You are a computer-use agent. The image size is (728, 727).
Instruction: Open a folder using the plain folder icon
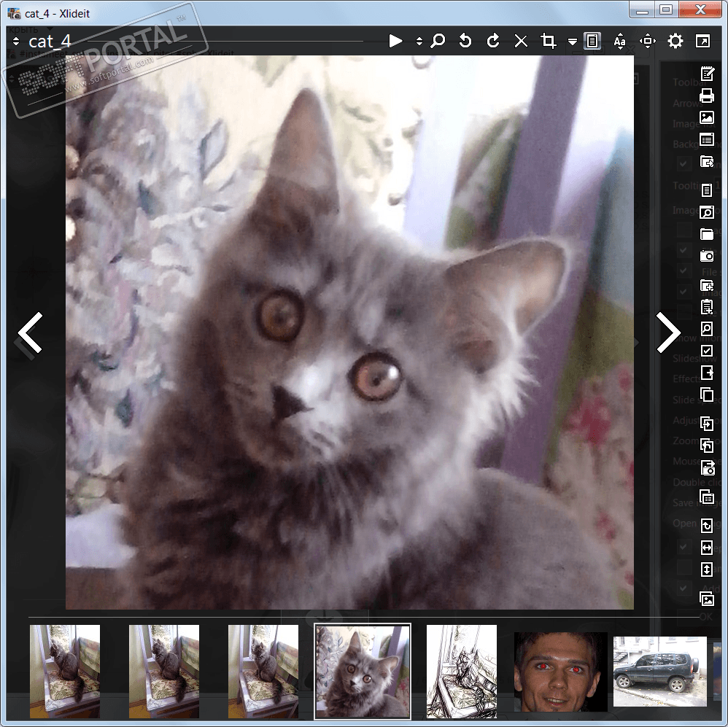(x=707, y=234)
